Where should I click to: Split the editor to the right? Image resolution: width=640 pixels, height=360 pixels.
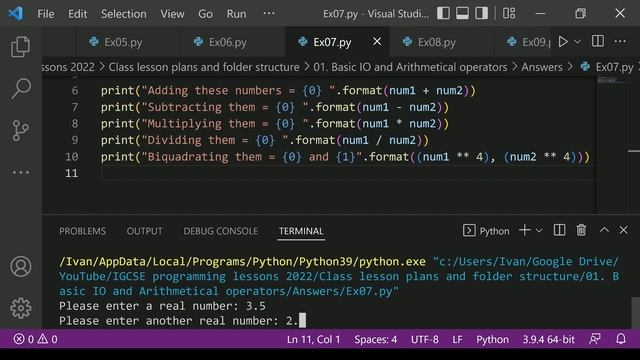tap(598, 41)
